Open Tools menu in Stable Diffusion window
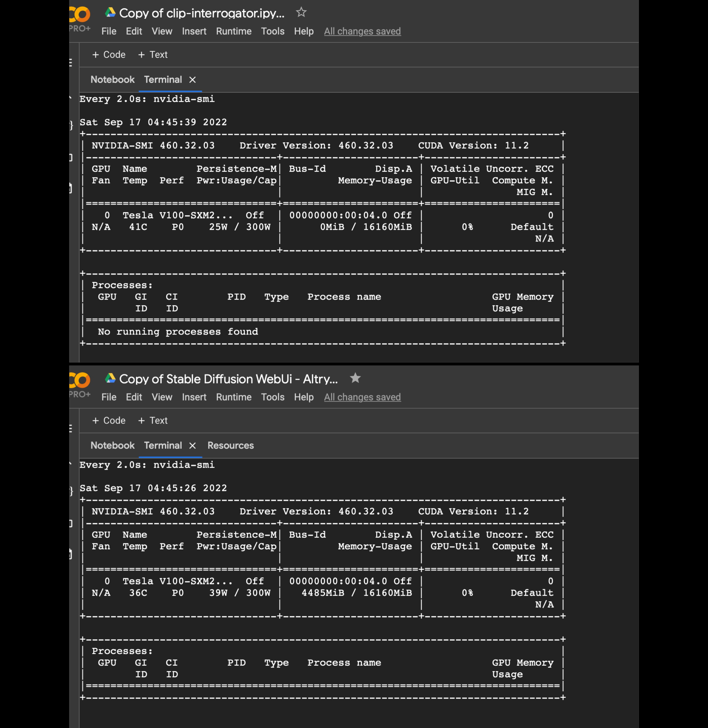Viewport: 708px width, 728px height. click(273, 397)
